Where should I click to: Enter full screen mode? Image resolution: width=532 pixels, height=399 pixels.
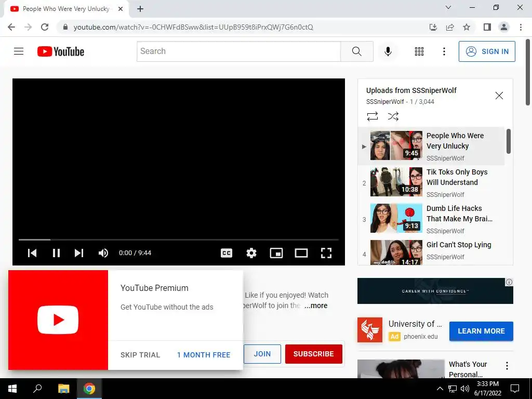tap(326, 253)
